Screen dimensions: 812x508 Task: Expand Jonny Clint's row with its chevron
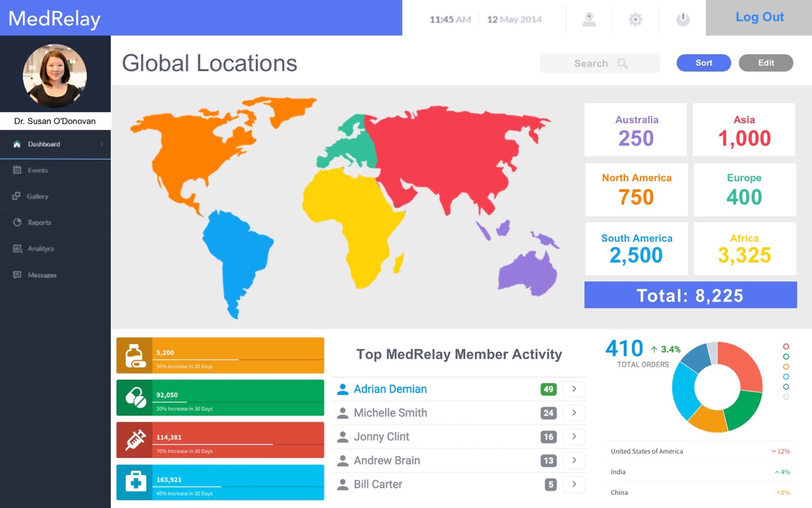point(574,437)
